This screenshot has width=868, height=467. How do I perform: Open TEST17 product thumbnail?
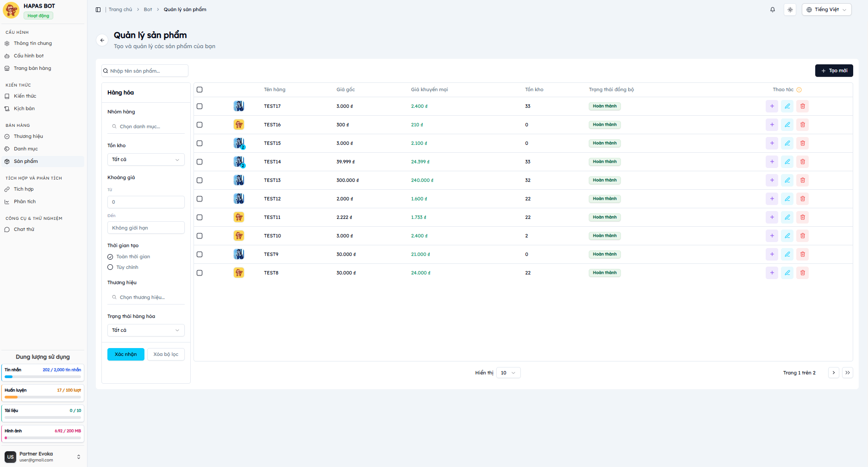coord(239,106)
